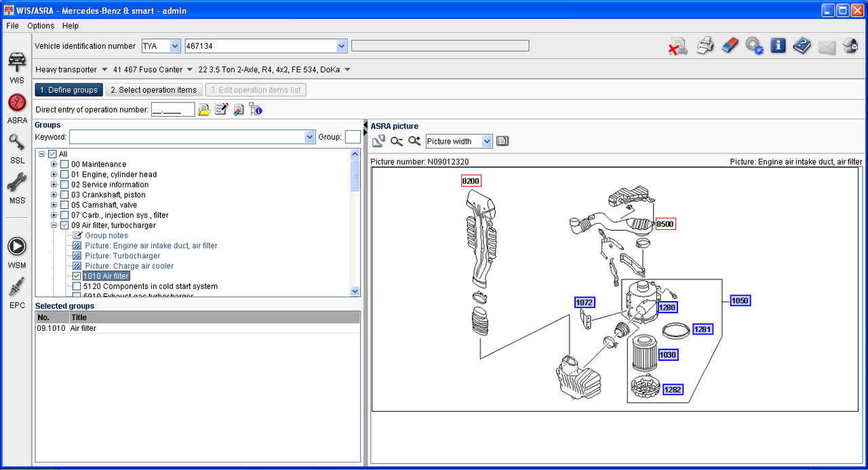This screenshot has height=470, width=868.
Task: Check 5120 Components in cold start system
Action: pyautogui.click(x=77, y=286)
